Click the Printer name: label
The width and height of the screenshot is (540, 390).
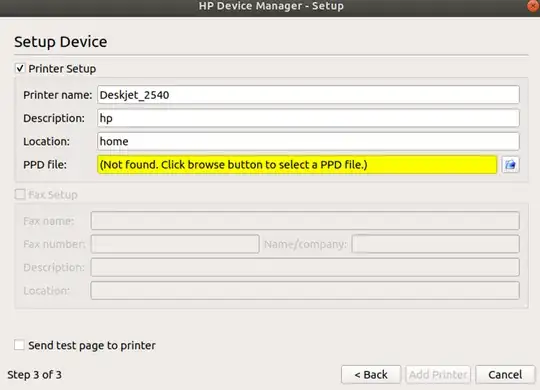coord(58,95)
